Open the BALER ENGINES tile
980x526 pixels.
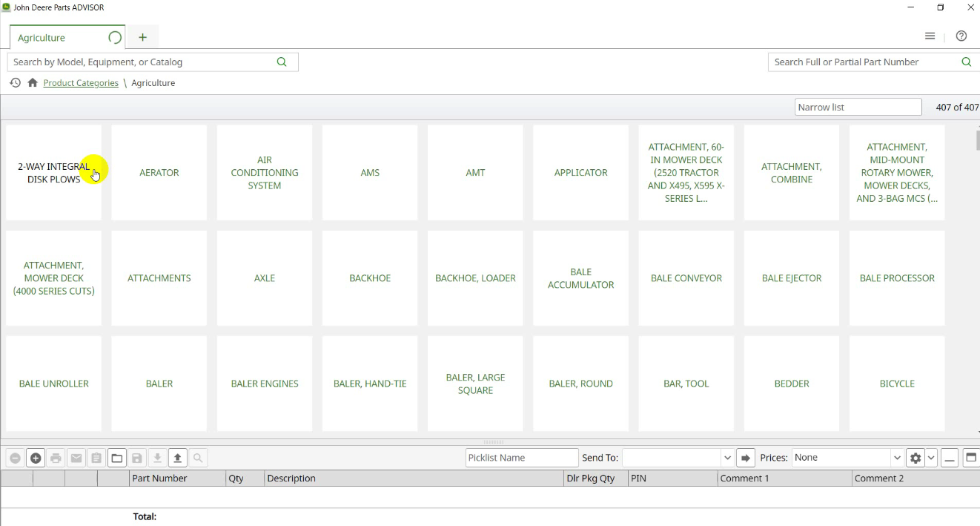[265, 384]
